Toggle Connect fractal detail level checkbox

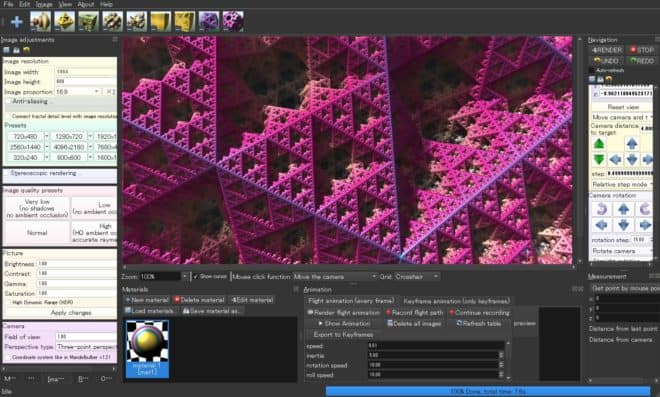(8, 116)
